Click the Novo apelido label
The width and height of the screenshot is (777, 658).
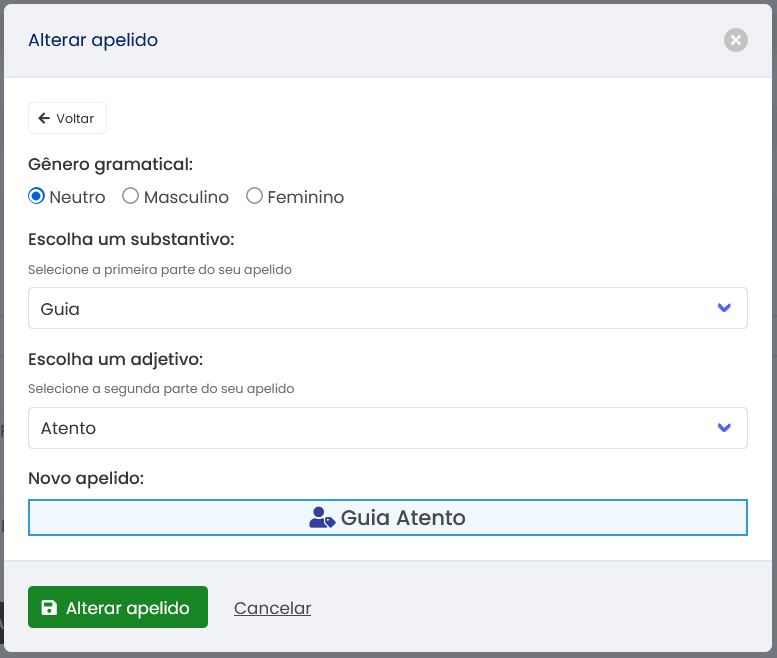coord(86,478)
